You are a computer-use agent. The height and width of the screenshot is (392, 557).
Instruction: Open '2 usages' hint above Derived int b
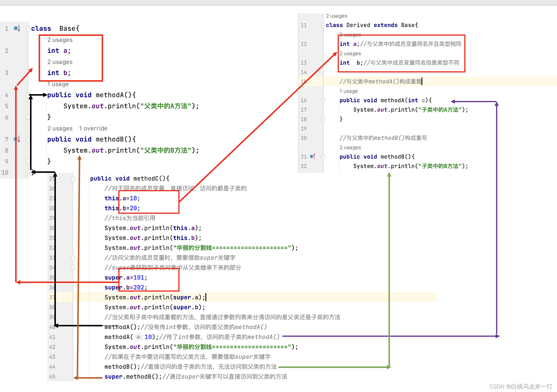(x=350, y=53)
